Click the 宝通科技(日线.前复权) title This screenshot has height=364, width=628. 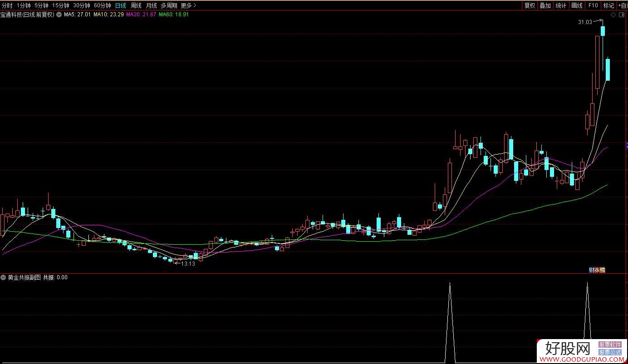tap(27, 15)
